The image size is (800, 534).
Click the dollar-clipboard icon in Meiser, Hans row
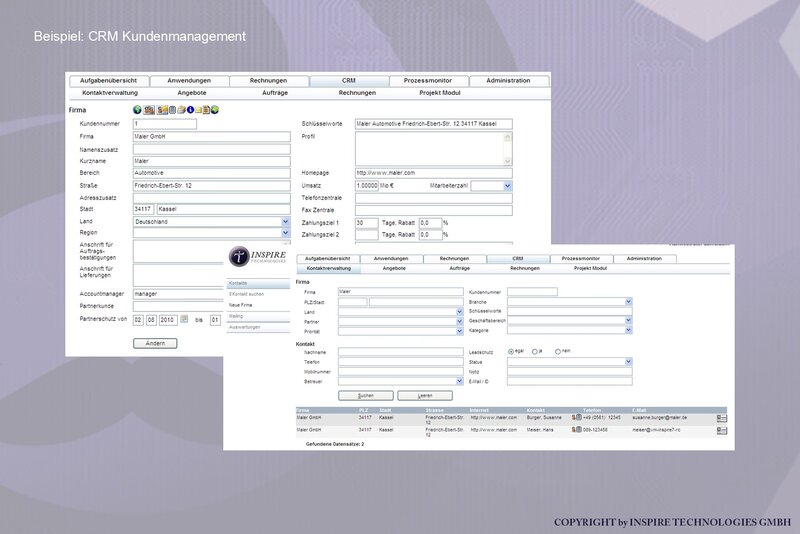(x=577, y=430)
